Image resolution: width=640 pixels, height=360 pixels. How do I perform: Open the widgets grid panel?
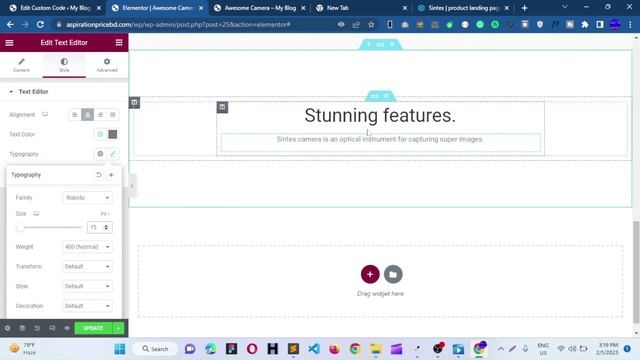[119, 42]
